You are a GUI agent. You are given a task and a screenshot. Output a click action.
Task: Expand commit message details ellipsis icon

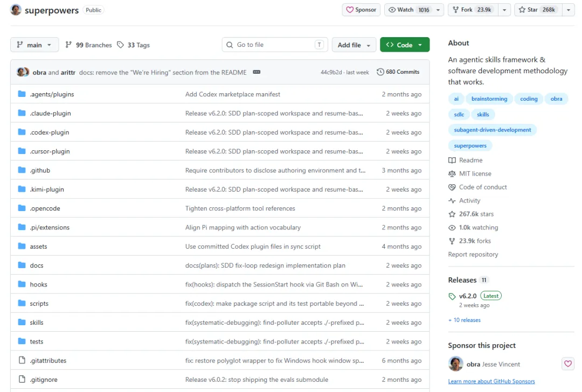(257, 72)
